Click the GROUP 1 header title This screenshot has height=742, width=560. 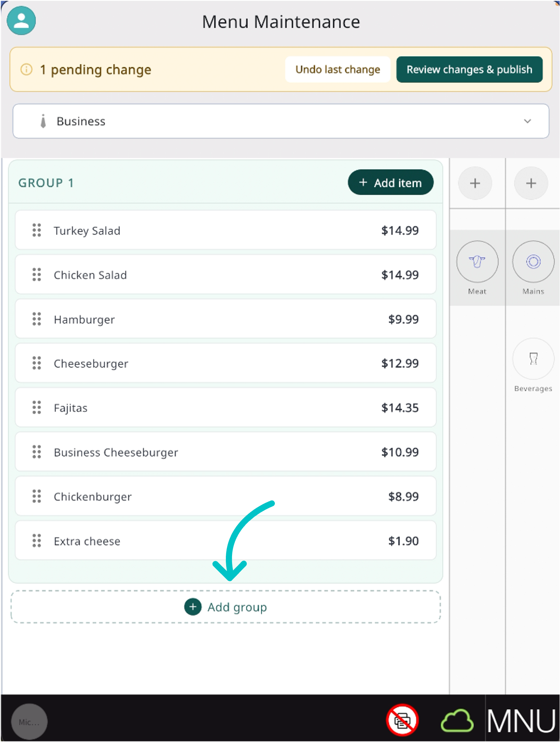pos(46,183)
